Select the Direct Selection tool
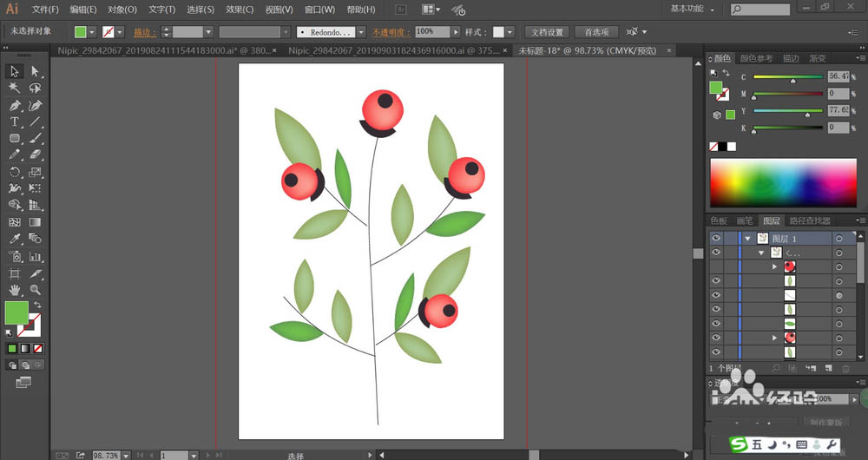This screenshot has height=460, width=868. click(35, 71)
